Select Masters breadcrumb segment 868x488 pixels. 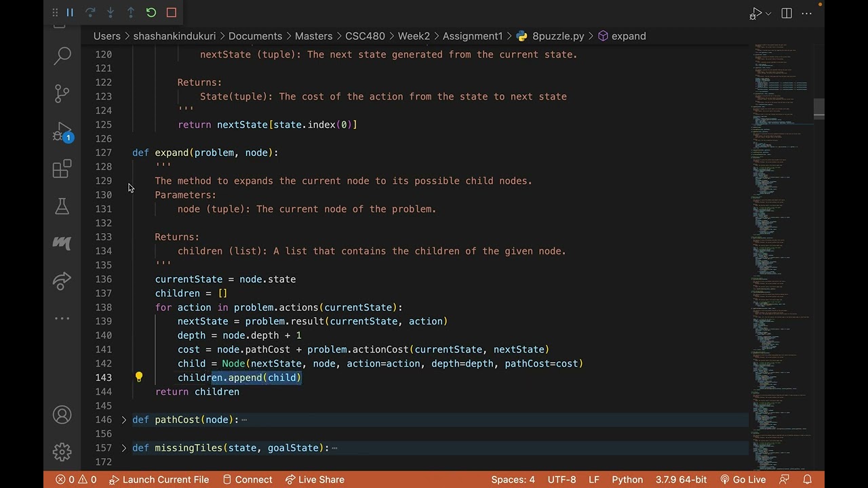313,36
